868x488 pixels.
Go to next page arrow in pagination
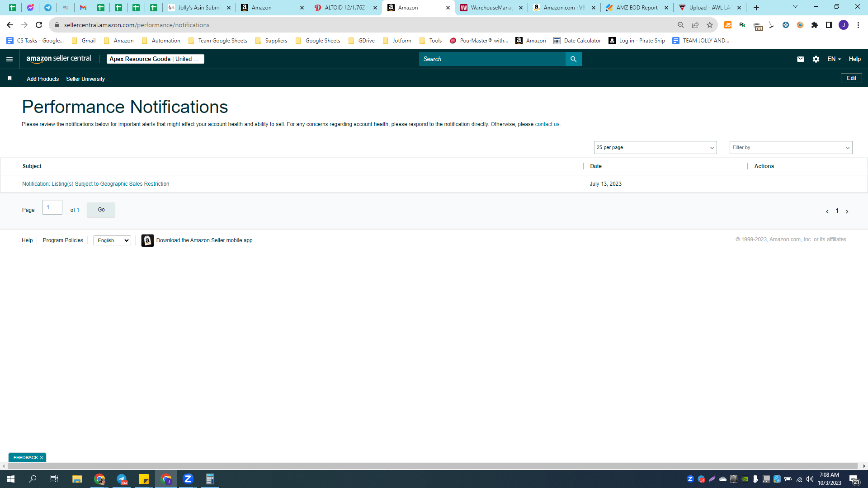point(847,211)
